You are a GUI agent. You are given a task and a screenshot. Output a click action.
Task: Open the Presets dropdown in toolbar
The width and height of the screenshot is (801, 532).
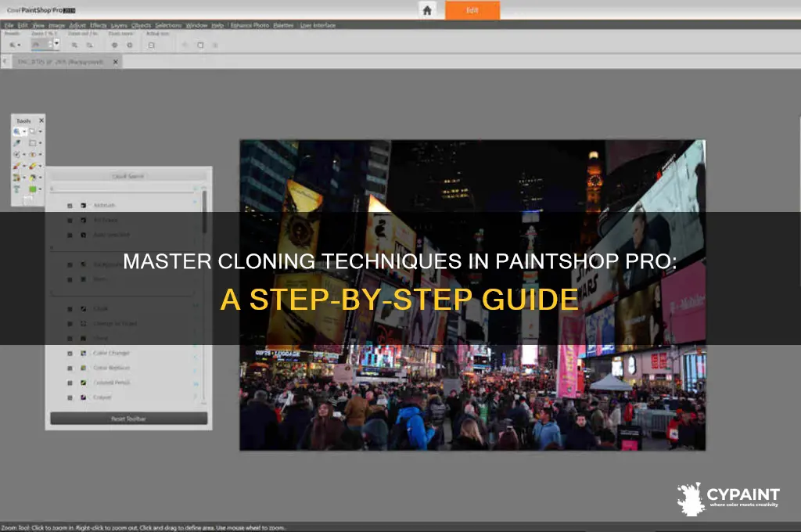pyautogui.click(x=15, y=45)
